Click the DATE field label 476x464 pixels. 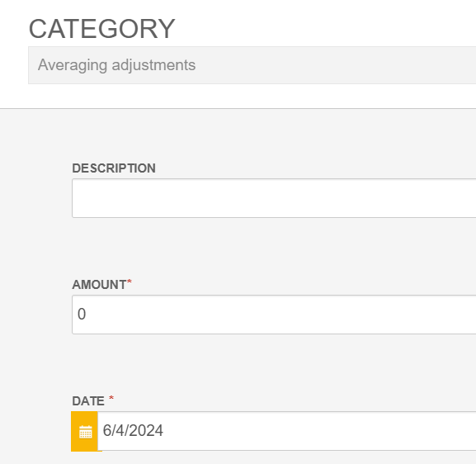(88, 401)
